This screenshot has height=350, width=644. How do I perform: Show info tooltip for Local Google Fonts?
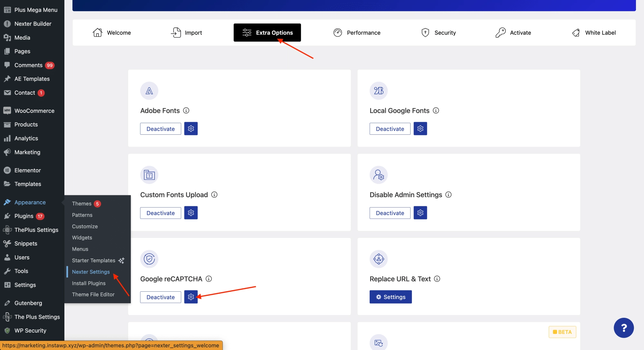pos(436,111)
